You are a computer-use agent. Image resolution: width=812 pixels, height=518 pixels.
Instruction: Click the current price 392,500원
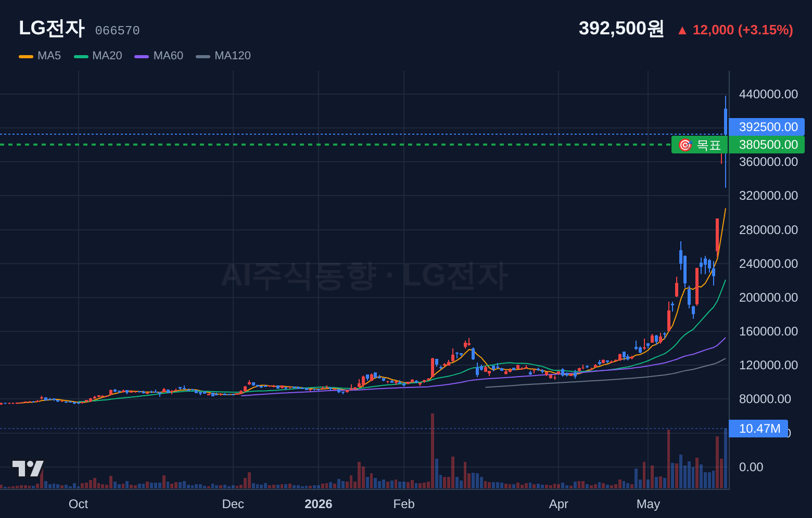[621, 28]
